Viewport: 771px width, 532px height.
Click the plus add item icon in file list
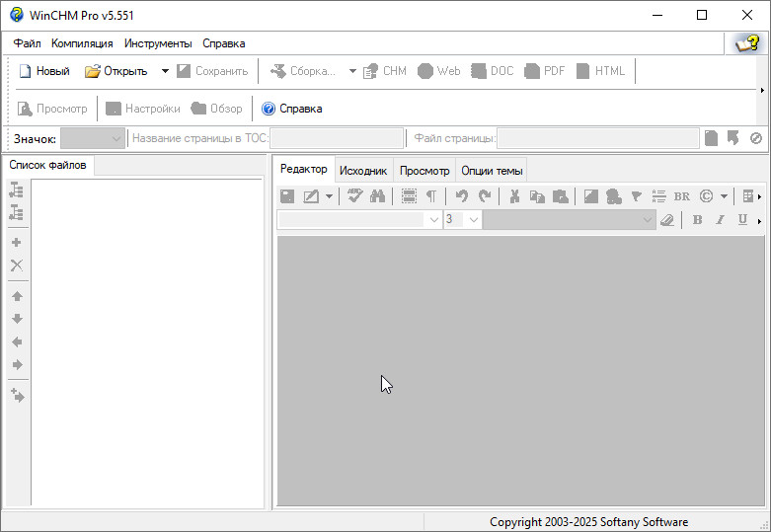coord(17,243)
